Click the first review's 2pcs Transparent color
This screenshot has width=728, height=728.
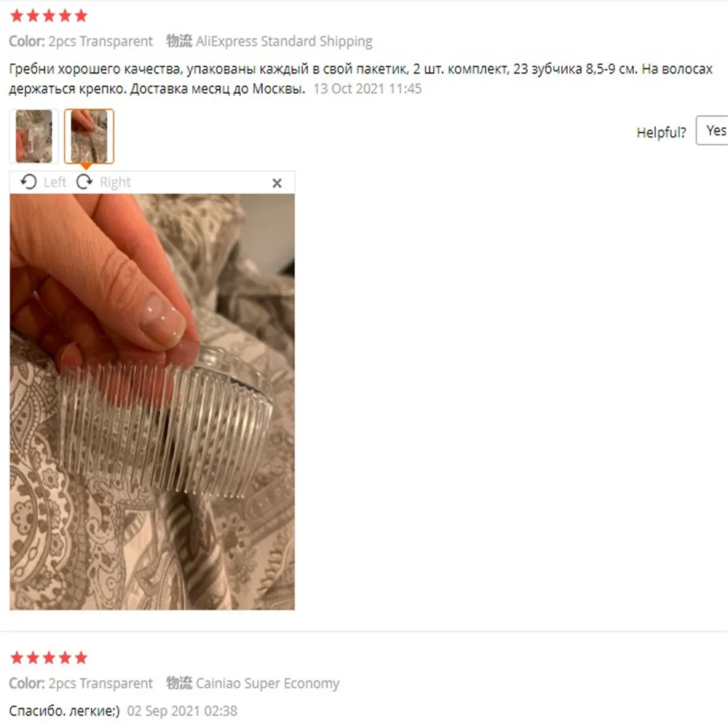pos(100,41)
